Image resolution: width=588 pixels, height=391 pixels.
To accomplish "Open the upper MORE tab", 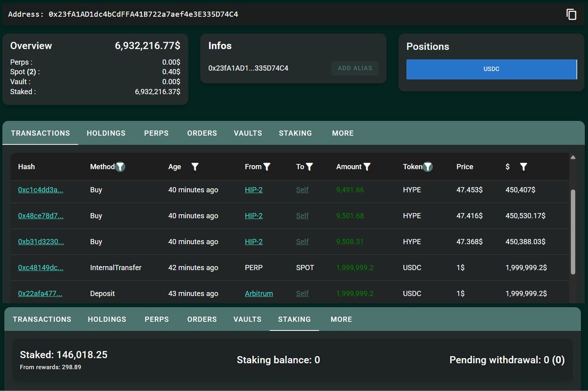I will [343, 133].
